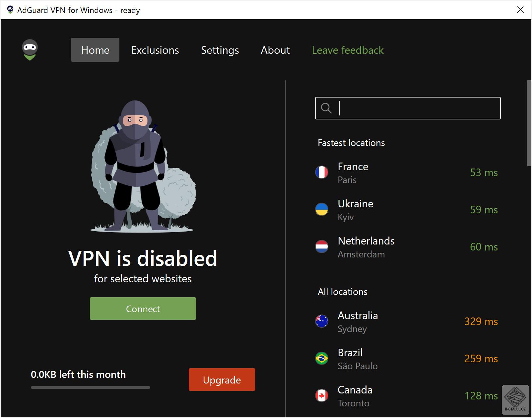Click the 60 ms ping value
Screen dimensions: 532x418
pos(484,247)
